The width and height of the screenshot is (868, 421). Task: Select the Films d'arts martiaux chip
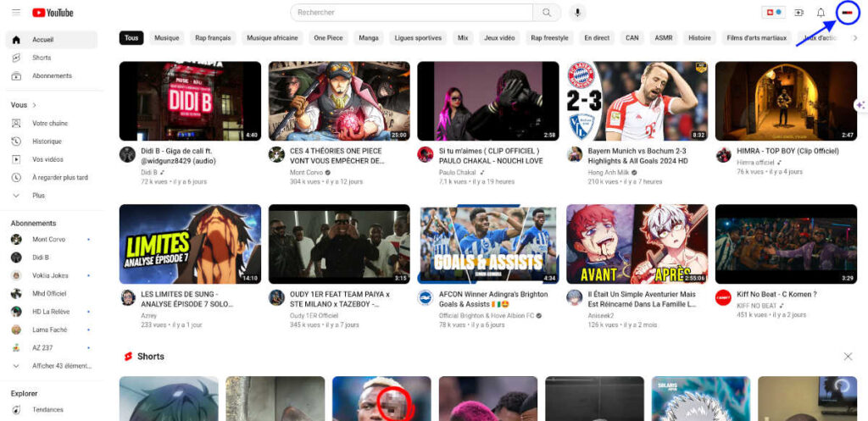click(756, 38)
